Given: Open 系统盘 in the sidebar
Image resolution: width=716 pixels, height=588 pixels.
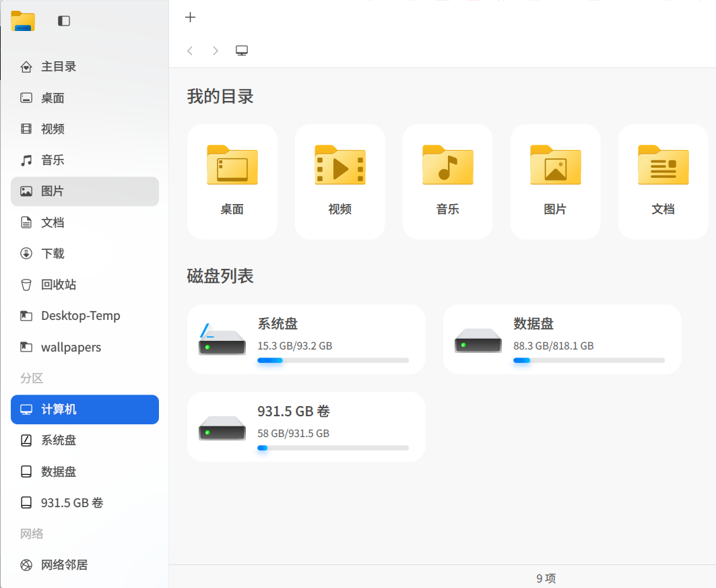Looking at the screenshot, I should click(85, 440).
